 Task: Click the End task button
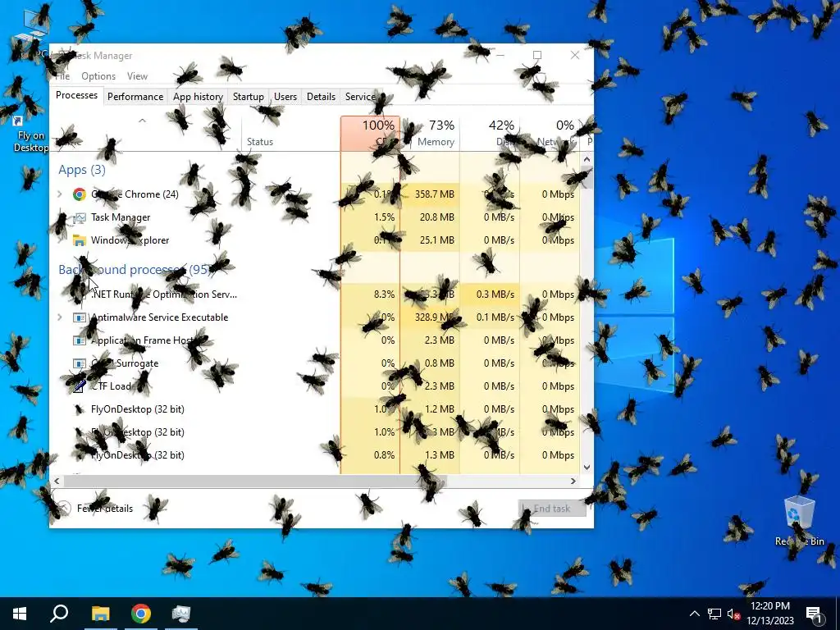pyautogui.click(x=552, y=509)
